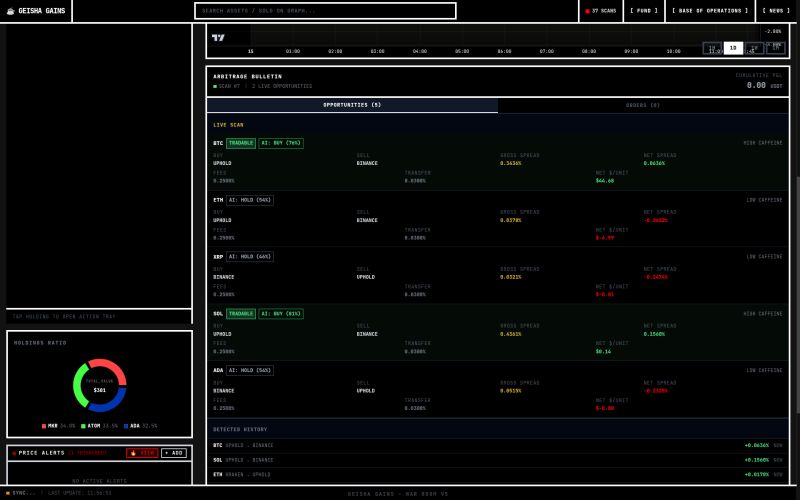This screenshot has width=800, height=500.
Task: Click the red MKR legend square
Action: click(x=44, y=426)
